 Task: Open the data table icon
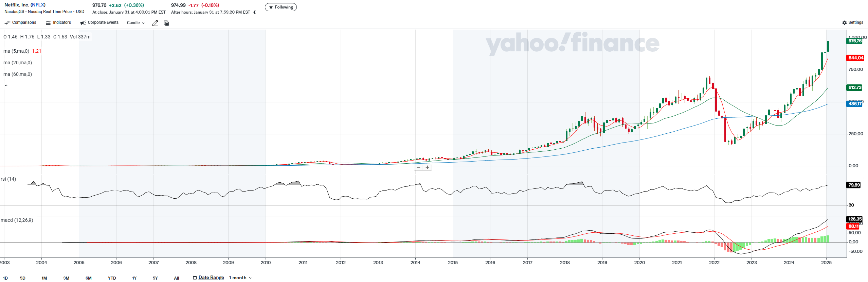166,23
